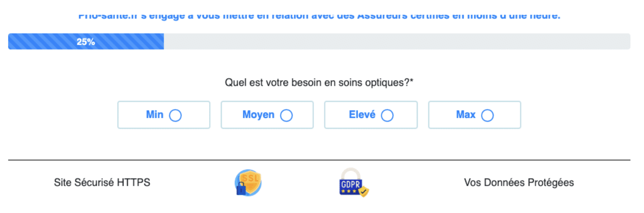644x213 pixels.
Task: Click the "Max" option text label
Action: coord(466,115)
